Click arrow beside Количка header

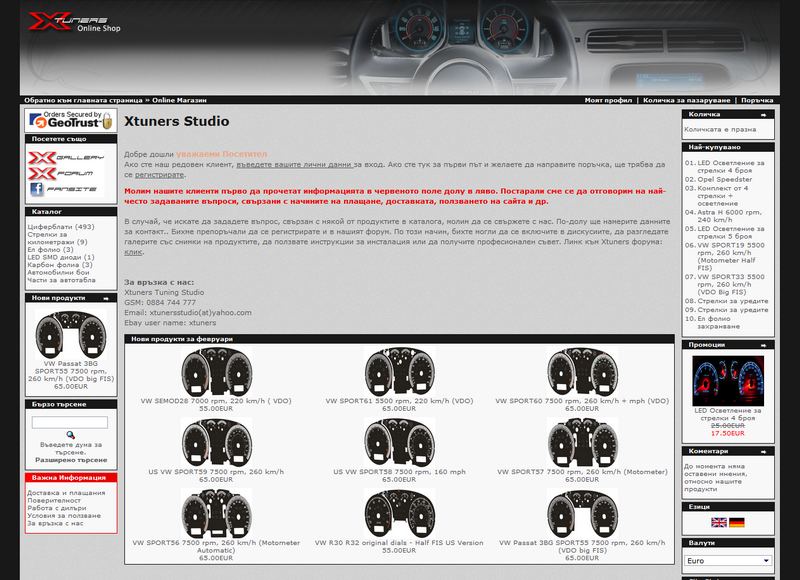pyautogui.click(x=763, y=115)
